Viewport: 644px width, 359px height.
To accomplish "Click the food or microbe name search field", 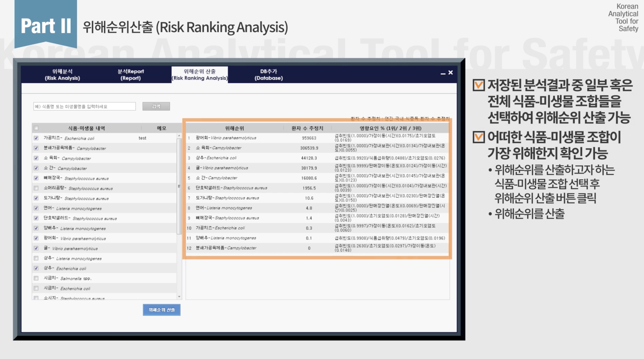I will pyautogui.click(x=84, y=106).
